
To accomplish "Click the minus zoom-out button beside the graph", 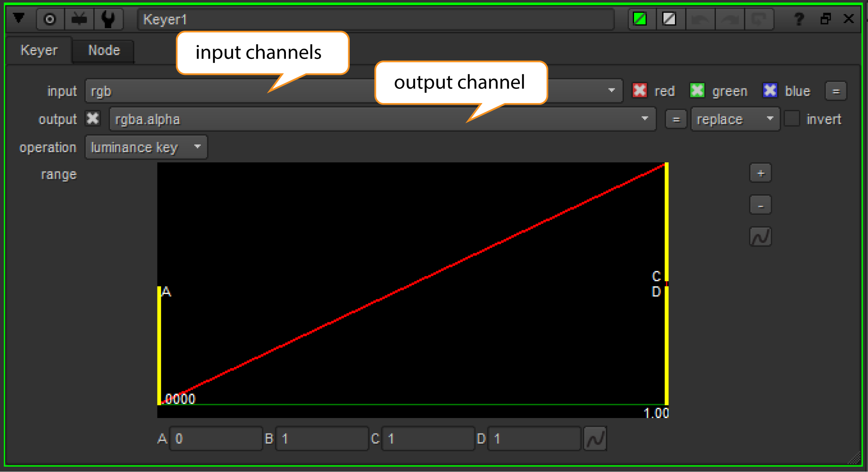I will pyautogui.click(x=760, y=205).
